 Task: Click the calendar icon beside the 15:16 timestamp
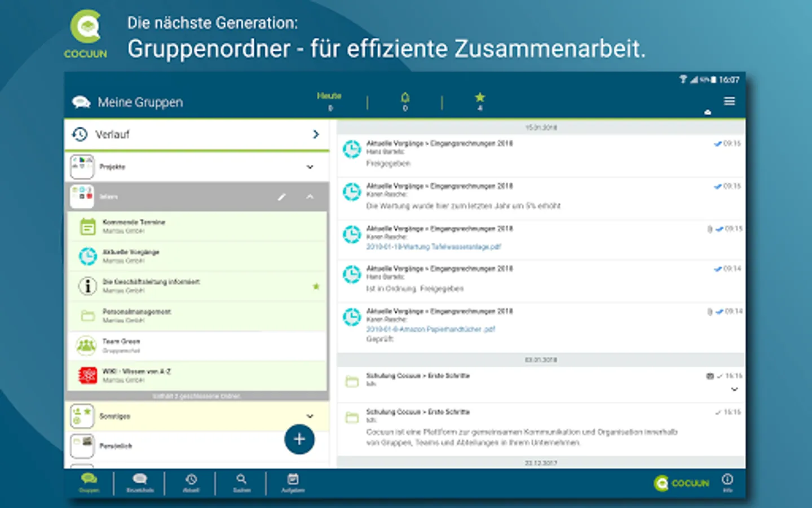coord(710,376)
